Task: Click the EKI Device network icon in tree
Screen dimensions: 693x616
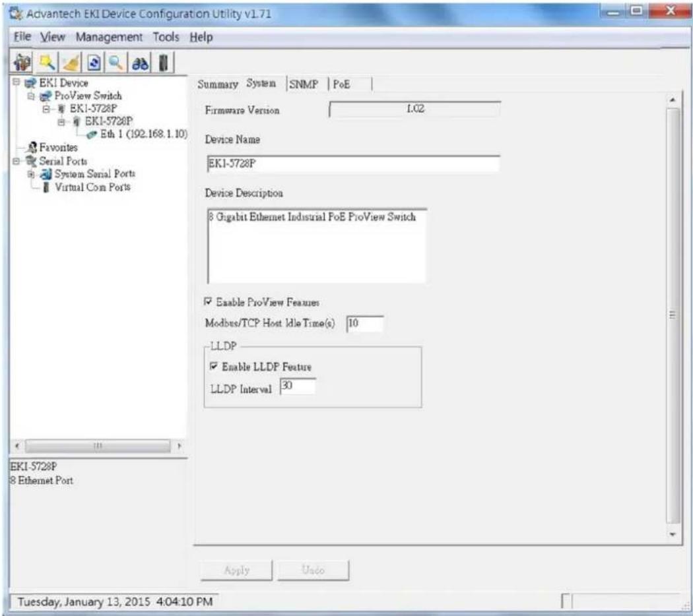Action: (x=30, y=82)
